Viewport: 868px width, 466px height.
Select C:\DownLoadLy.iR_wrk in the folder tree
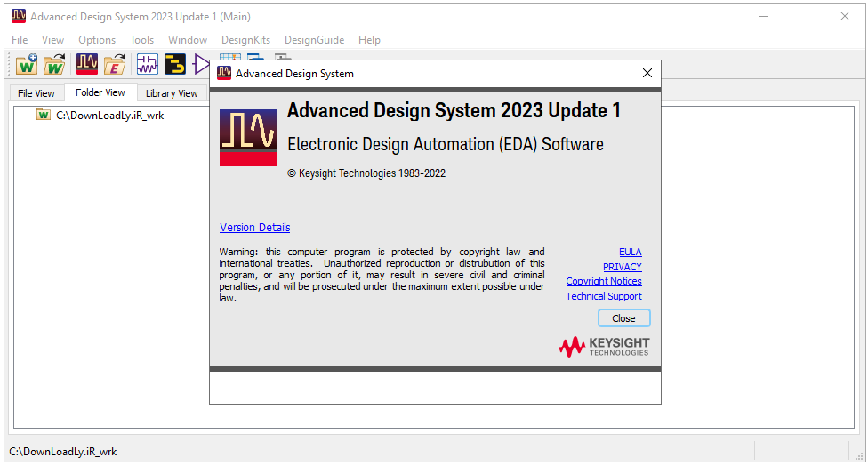[x=110, y=115]
